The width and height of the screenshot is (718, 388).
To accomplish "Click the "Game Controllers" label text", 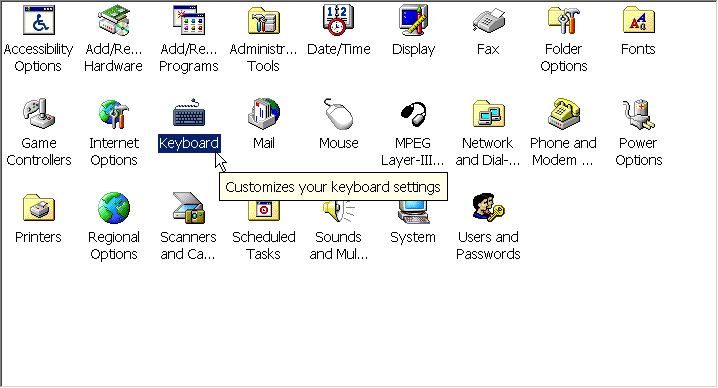I will click(39, 152).
